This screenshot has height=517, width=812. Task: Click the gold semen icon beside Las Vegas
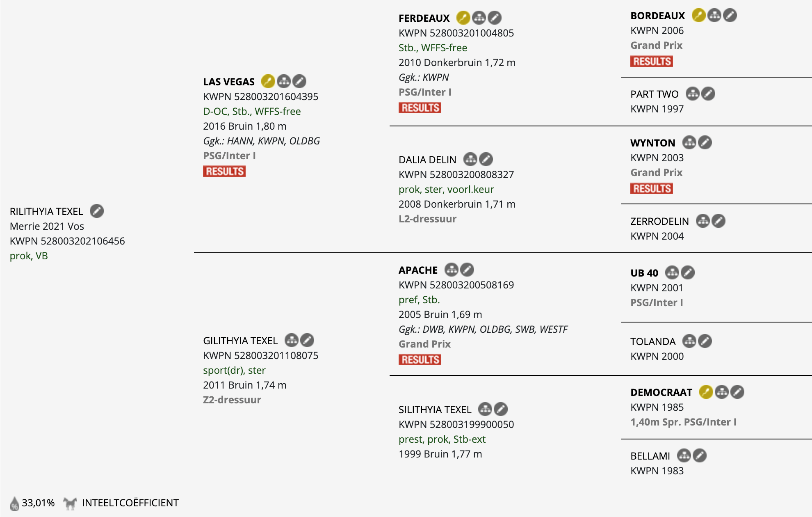[268, 81]
